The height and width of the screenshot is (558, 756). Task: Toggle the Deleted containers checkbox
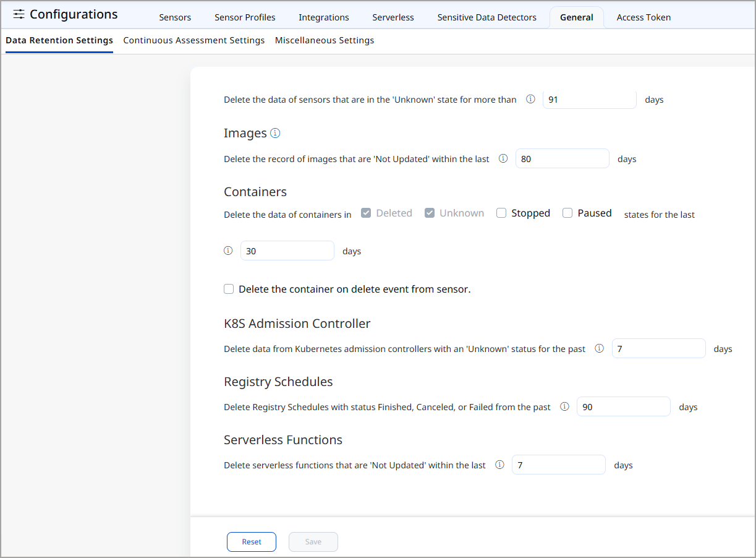click(366, 213)
